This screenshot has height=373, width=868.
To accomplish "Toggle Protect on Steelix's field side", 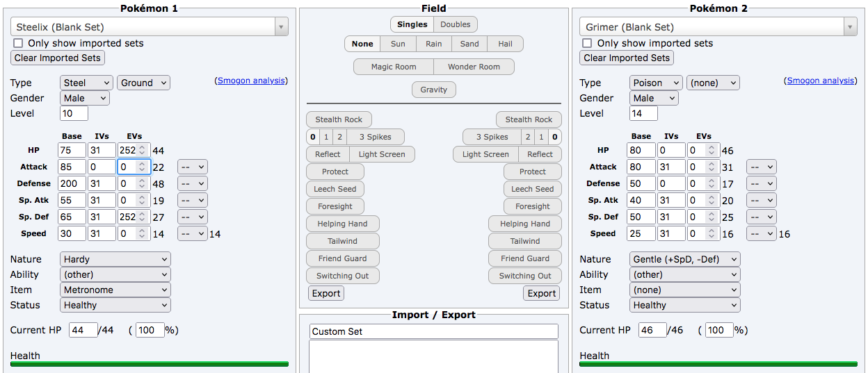I will [x=337, y=172].
